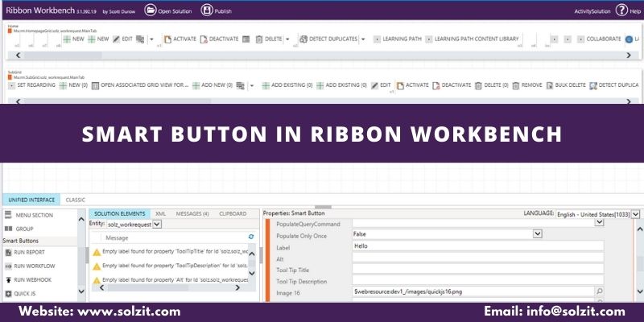The image size is (644, 322).
Task: Open the CLIPBOARD tab
Action: pyautogui.click(x=233, y=213)
